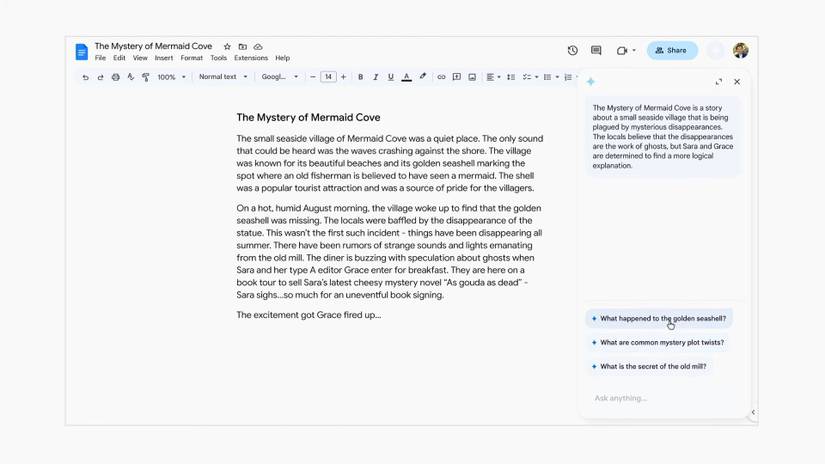Click the AI sparkle icon in side panel

[591, 82]
